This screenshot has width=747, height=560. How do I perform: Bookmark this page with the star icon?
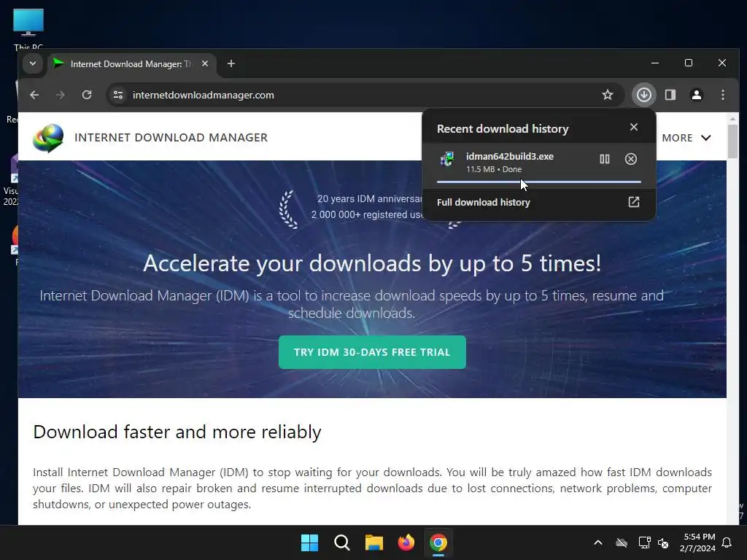(x=608, y=95)
